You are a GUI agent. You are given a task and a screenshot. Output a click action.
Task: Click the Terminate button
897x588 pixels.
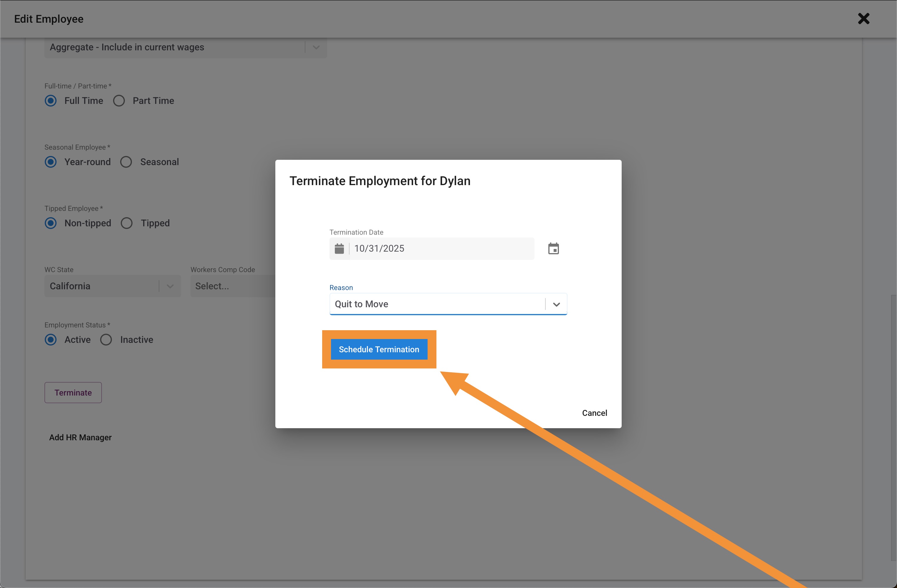73,393
